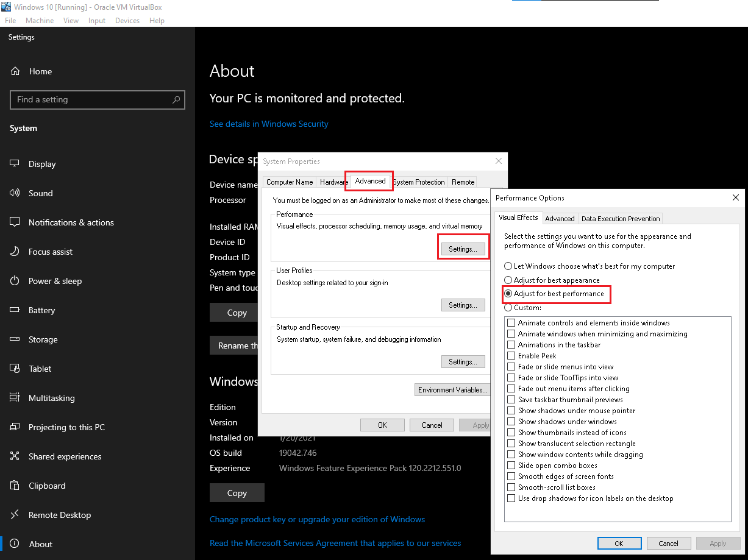Check Show shadows under windows
The width and height of the screenshot is (748, 560).
tap(511, 422)
